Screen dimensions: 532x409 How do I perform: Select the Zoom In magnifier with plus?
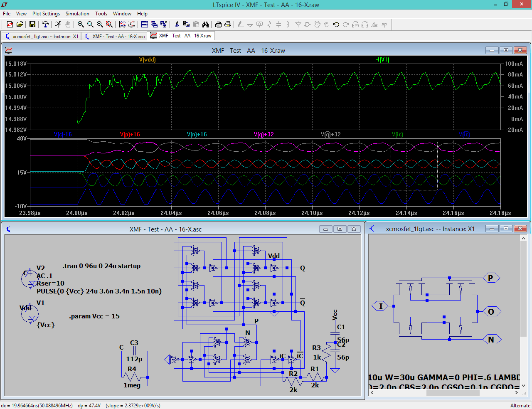81,25
